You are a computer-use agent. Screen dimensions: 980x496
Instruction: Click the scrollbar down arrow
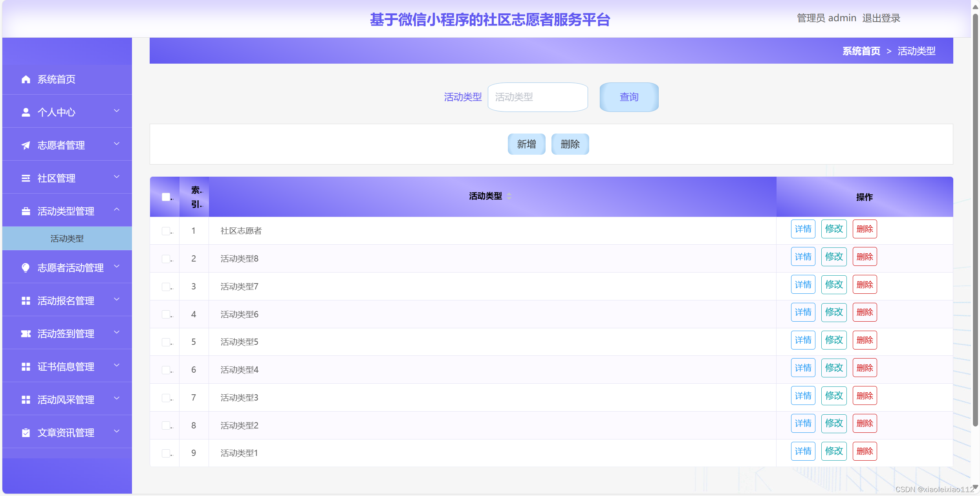click(975, 487)
